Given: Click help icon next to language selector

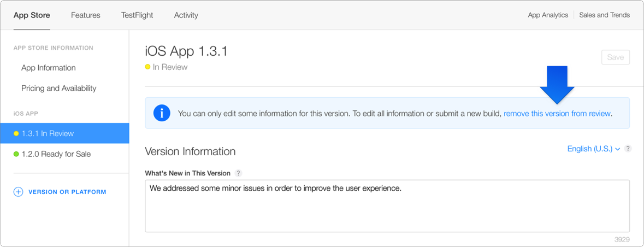Looking at the screenshot, I should [628, 149].
